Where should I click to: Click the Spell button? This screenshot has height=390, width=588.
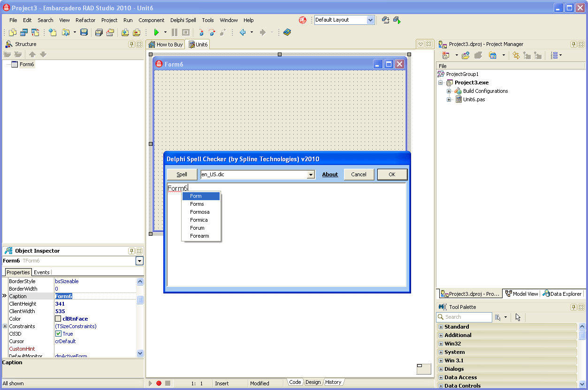182,174
